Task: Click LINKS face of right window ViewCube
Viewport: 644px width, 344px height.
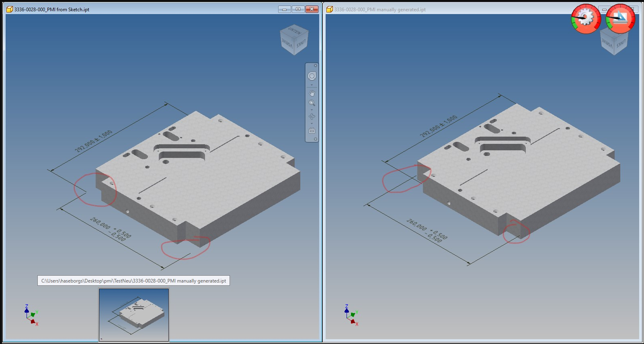Action: 621,43
